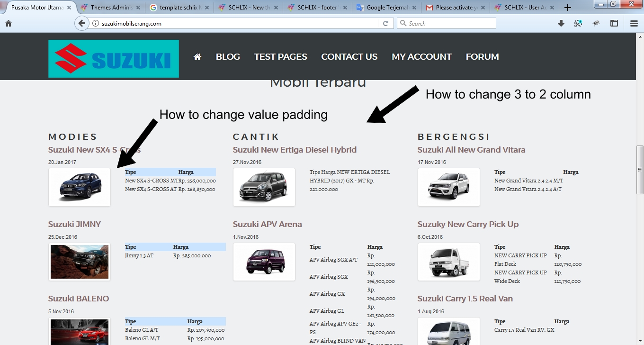Open CONTACT US in the navigation
The image size is (644, 345).
[349, 56]
